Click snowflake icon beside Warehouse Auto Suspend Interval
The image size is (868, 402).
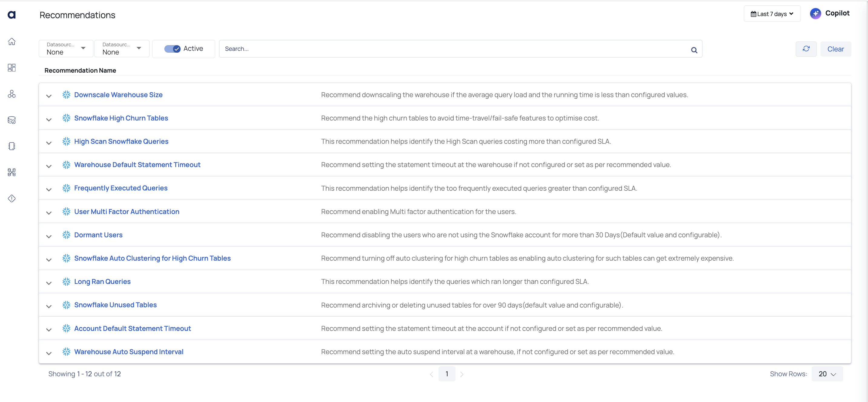point(66,351)
